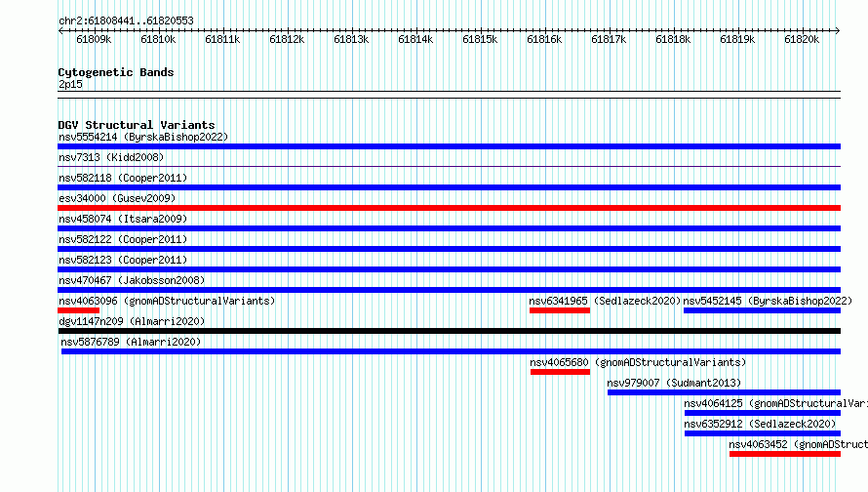Click the blue bar under nsv470467
Image resolution: width=868 pixels, height=492 pixels.
coord(449,290)
